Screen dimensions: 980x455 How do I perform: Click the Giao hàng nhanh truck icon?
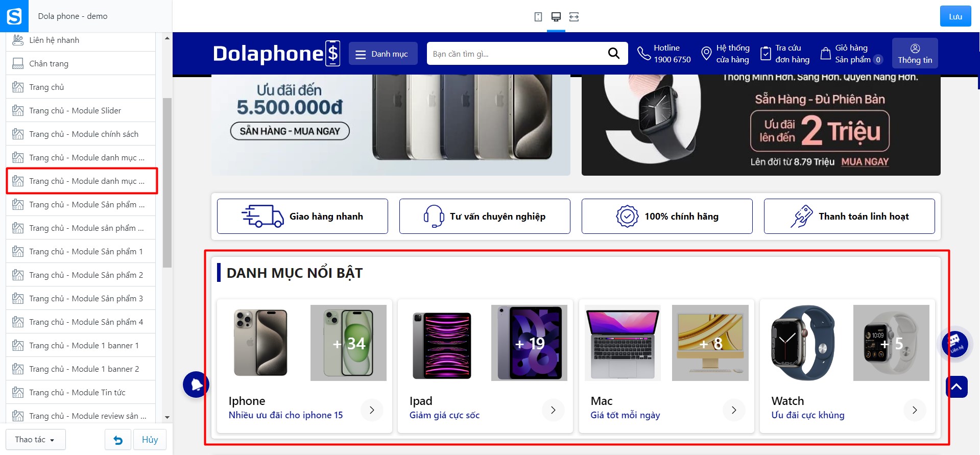pos(262,216)
